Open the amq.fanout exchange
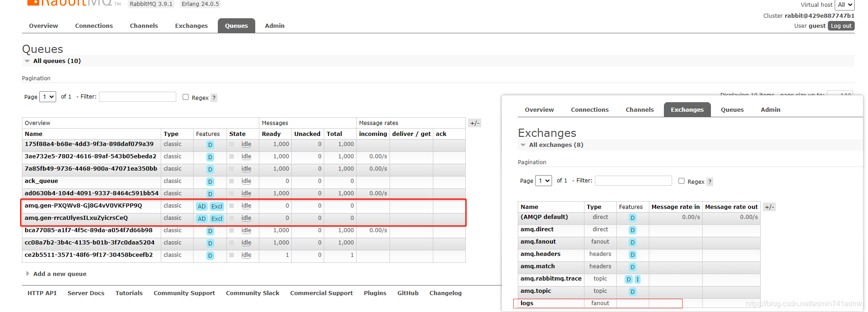 click(x=538, y=242)
